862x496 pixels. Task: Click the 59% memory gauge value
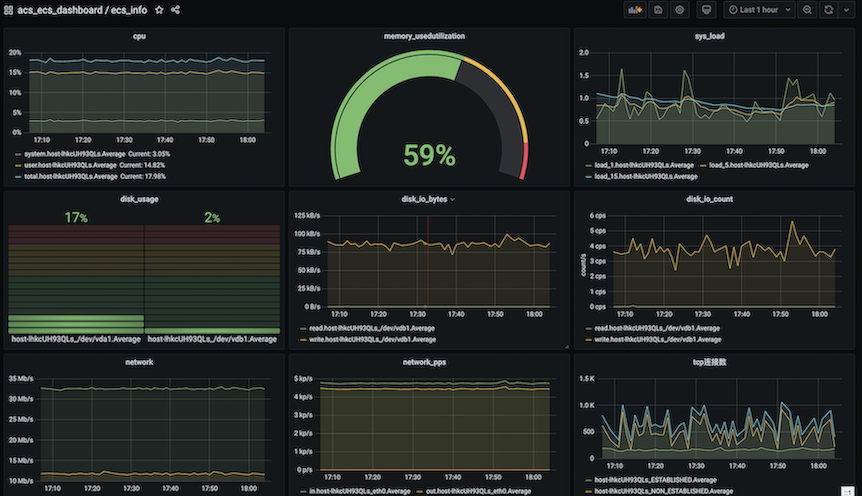pyautogui.click(x=429, y=156)
